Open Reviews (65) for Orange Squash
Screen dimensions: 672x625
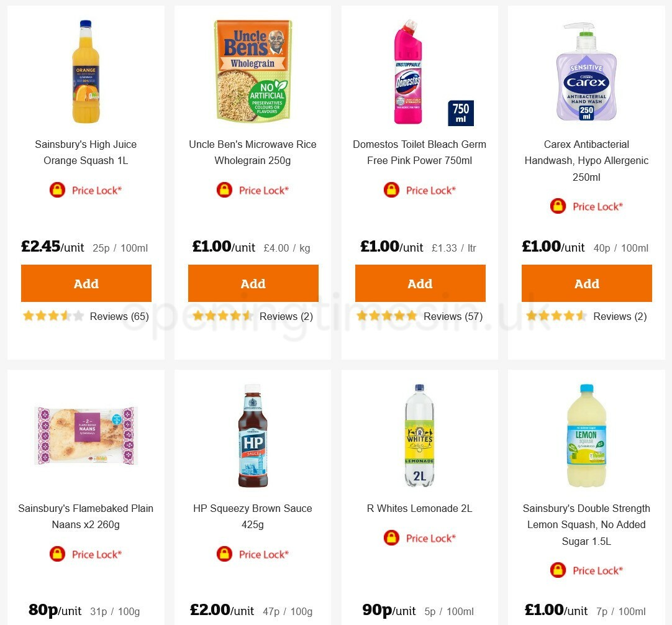[119, 316]
